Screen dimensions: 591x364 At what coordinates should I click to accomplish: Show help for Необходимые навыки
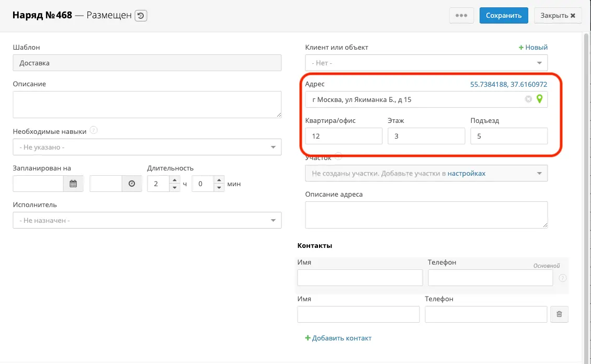click(94, 130)
